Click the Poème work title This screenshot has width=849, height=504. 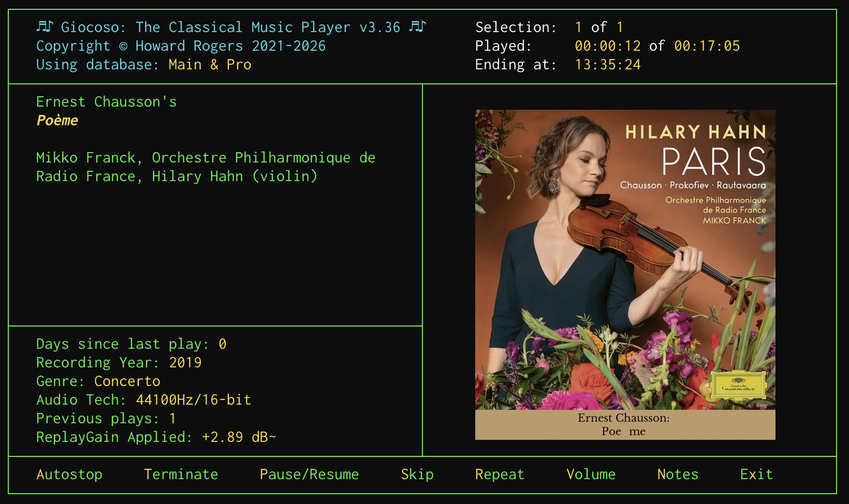pos(57,121)
